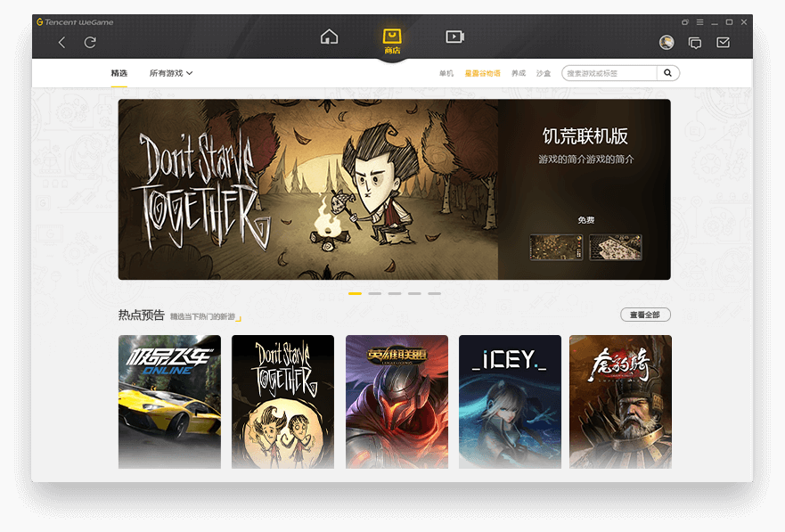
Task: Focus the 搜索游戏或标签 search field
Action: [x=609, y=73]
